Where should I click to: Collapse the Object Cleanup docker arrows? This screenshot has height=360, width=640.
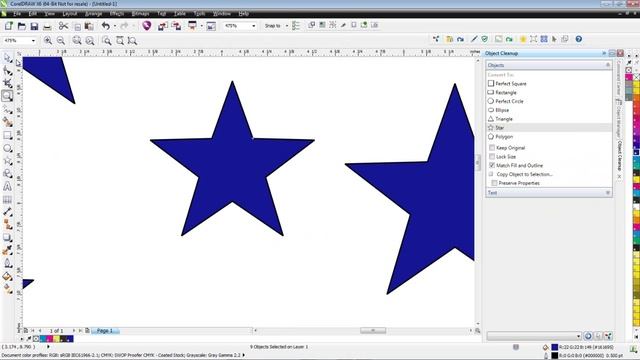click(604, 53)
